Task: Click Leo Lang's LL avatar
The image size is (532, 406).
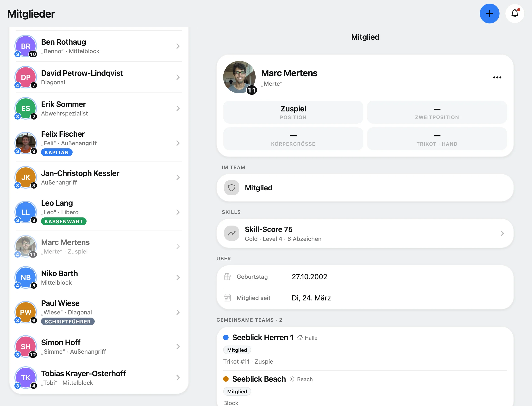Action: pyautogui.click(x=26, y=212)
